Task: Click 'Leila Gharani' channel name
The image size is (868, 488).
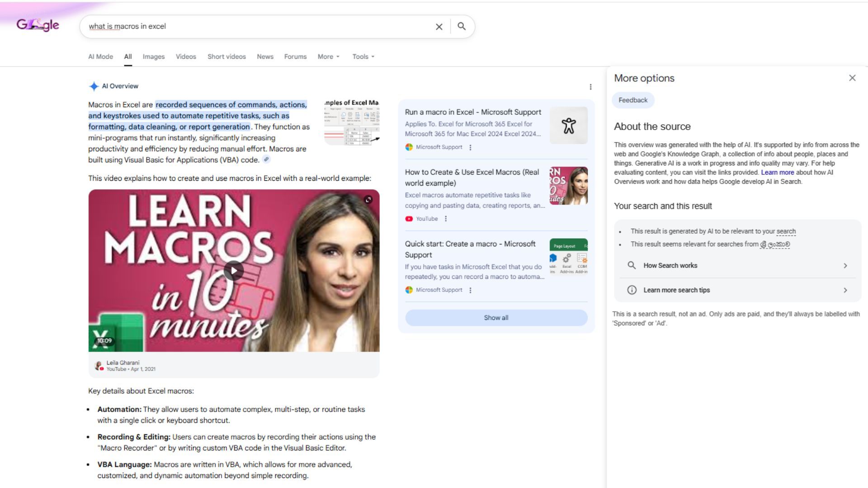Action: click(123, 362)
